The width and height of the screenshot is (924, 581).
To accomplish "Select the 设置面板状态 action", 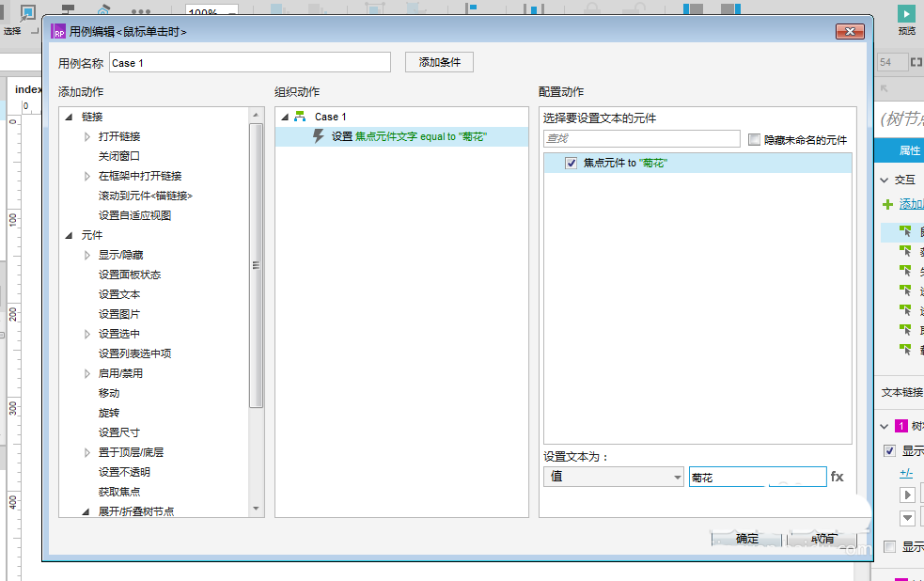I will coord(130,275).
